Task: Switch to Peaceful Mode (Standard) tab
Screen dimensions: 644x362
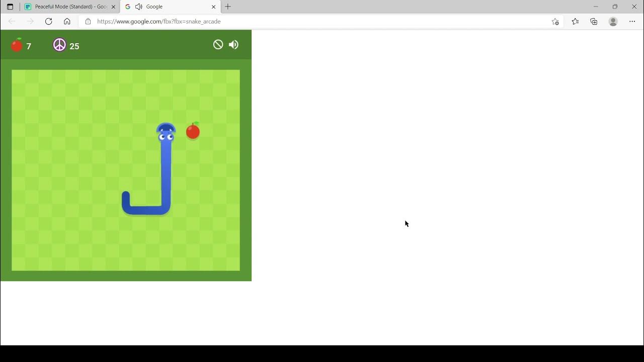Action: pos(70,7)
